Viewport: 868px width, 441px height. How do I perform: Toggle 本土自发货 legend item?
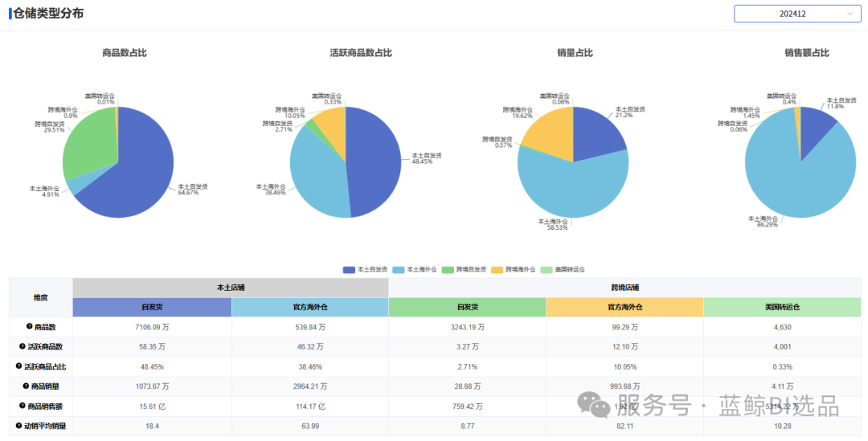(x=365, y=270)
